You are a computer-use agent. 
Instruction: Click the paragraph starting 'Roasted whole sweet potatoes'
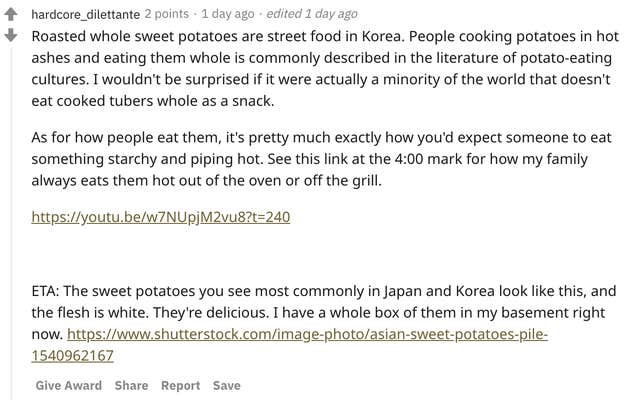point(325,69)
